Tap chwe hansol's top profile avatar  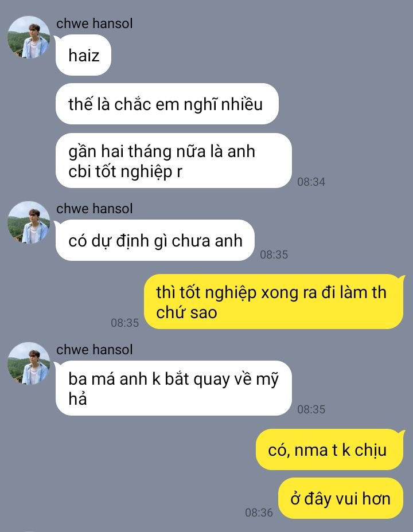coord(29,37)
